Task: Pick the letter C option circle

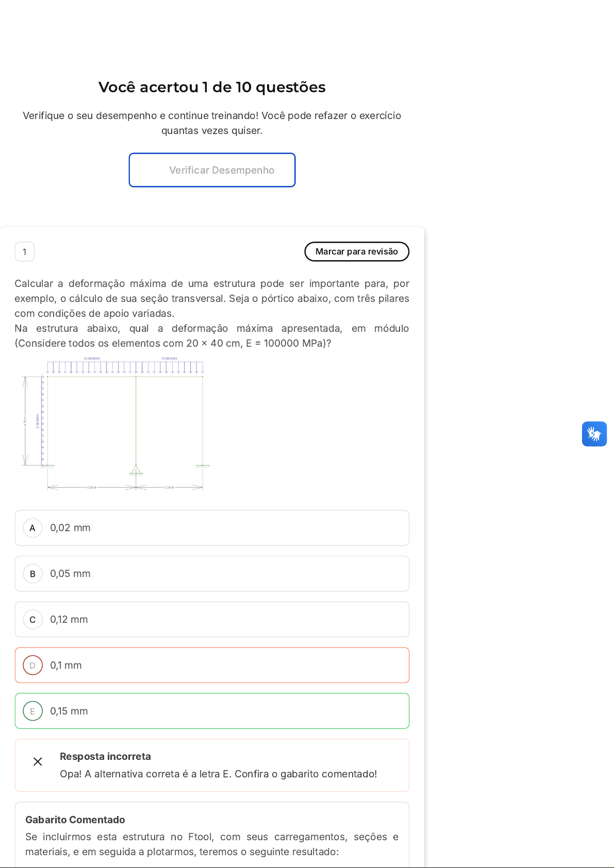Action: (x=32, y=620)
